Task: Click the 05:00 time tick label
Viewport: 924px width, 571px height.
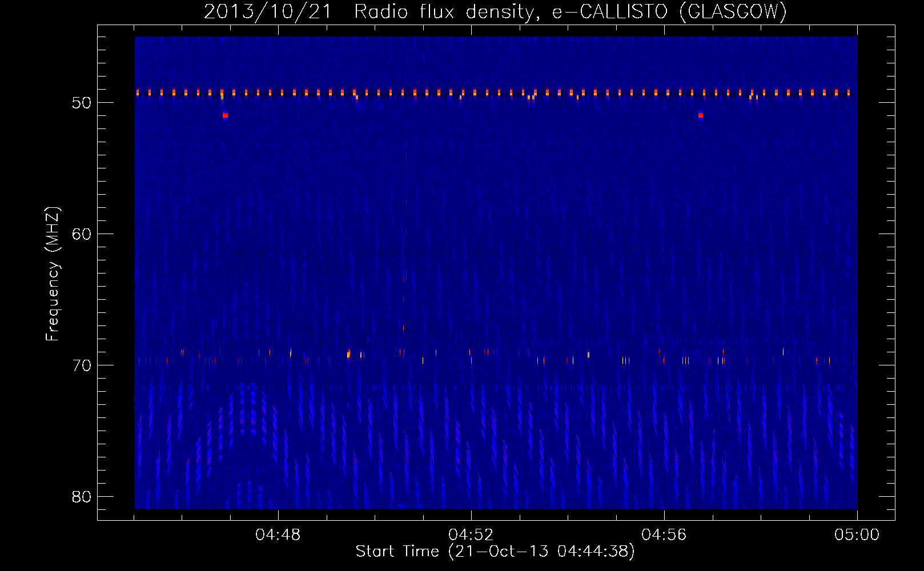Action: click(857, 535)
